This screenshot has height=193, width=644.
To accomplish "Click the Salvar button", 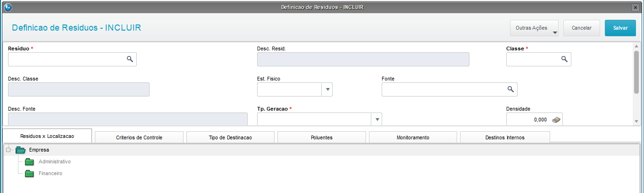I will 620,28.
